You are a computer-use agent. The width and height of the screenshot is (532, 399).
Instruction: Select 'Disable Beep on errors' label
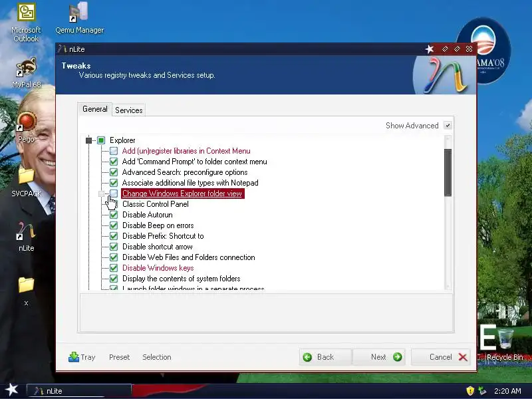point(158,225)
